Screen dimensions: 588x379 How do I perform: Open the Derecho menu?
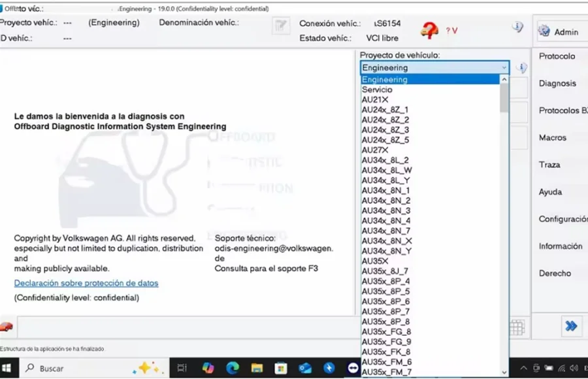tap(555, 273)
